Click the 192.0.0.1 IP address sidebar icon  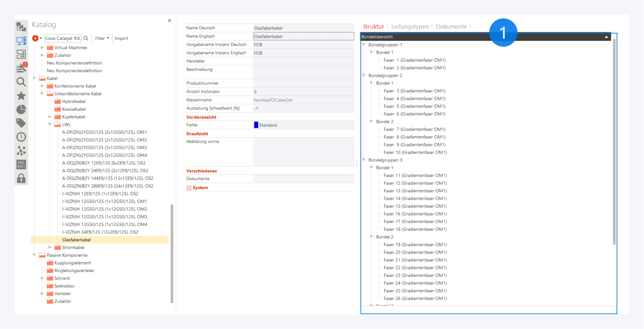[21, 165]
